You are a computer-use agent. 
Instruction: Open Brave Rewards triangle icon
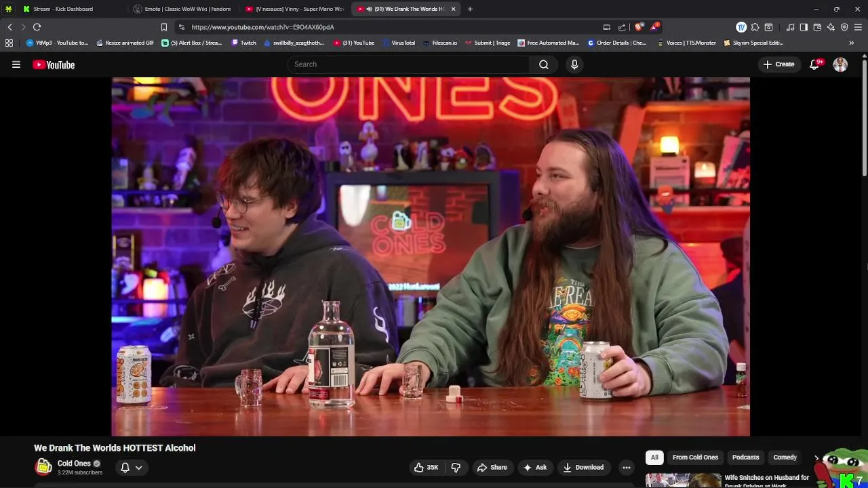coord(654,27)
